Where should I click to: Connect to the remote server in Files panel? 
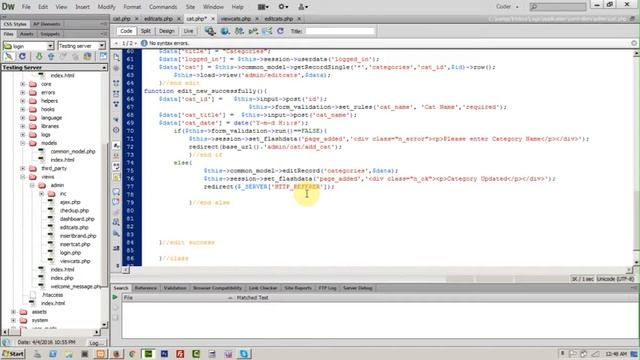pos(9,56)
